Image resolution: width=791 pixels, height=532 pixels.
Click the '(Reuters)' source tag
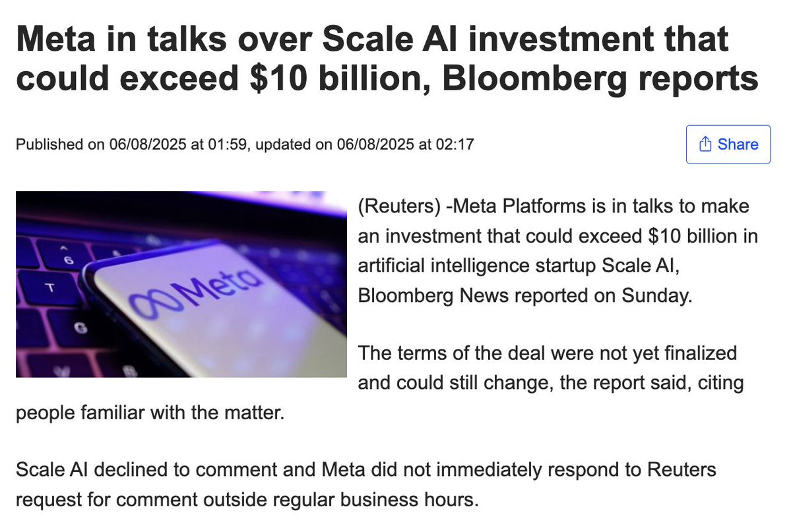pos(399,206)
